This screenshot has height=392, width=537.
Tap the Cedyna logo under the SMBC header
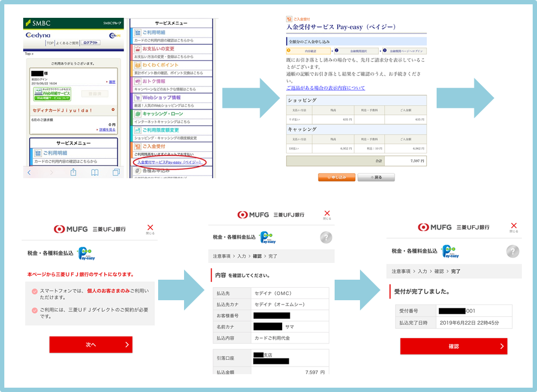pos(38,35)
